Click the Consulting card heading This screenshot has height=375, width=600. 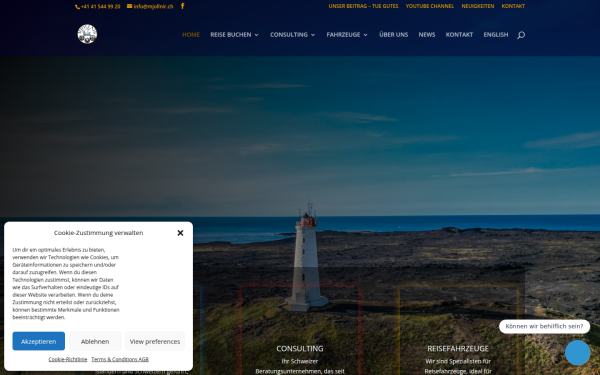[x=300, y=348]
